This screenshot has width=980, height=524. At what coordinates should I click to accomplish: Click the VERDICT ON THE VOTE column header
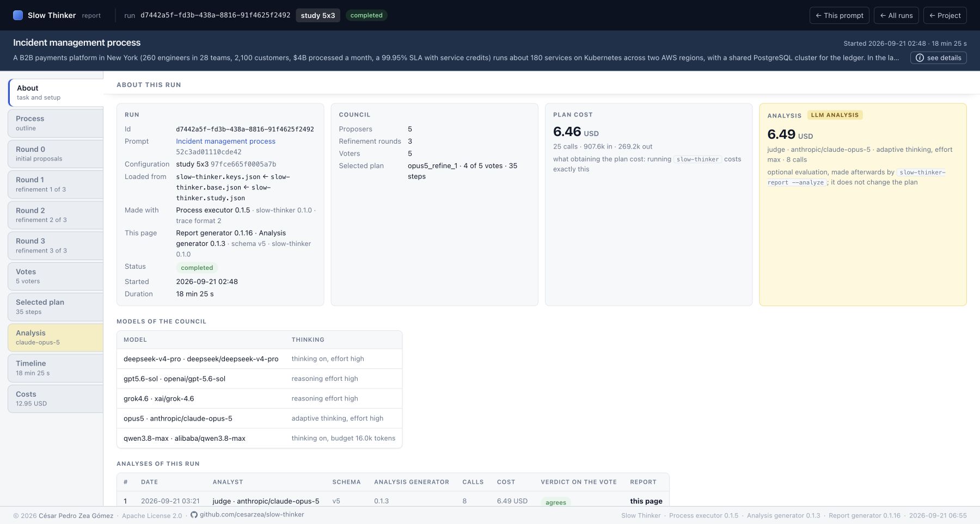coord(579,482)
